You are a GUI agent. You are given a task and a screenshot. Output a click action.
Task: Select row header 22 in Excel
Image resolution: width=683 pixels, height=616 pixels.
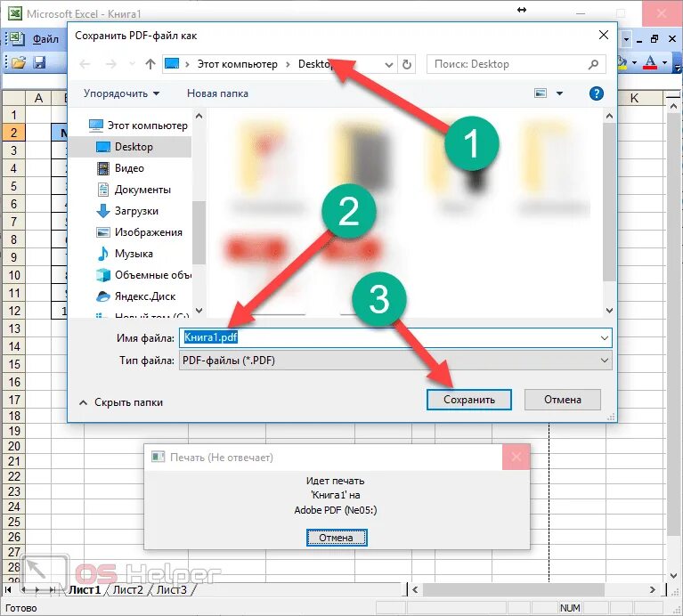[14, 476]
